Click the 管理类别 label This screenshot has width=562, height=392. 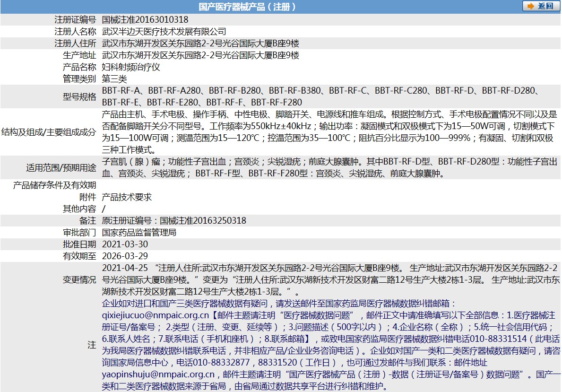[79, 79]
